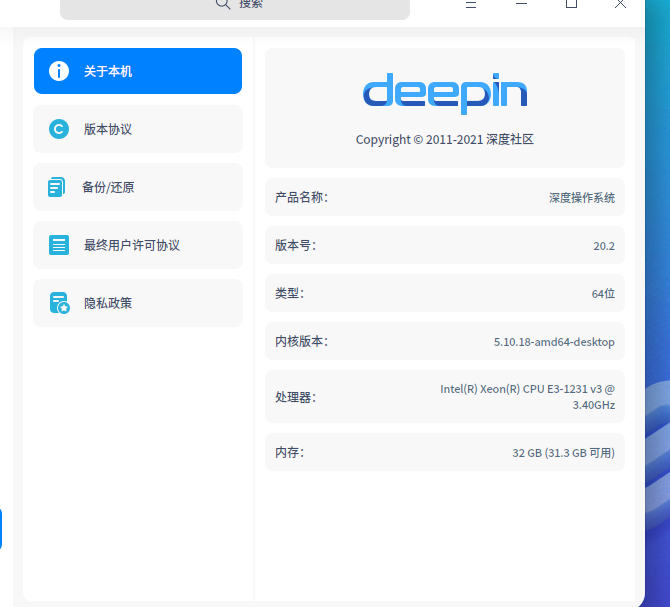Click memory value 32 GB
Viewport: 670px width, 607px height.
pyautogui.click(x=564, y=453)
